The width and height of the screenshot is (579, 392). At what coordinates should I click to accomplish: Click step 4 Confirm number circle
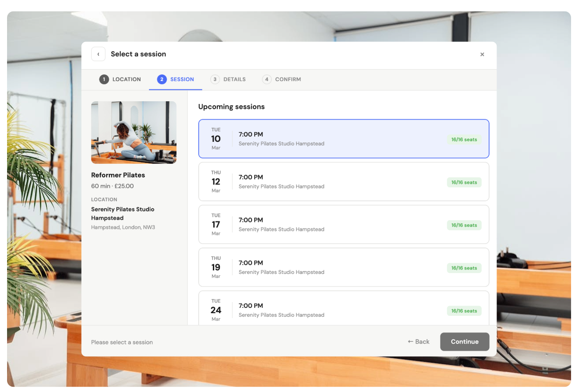267,79
